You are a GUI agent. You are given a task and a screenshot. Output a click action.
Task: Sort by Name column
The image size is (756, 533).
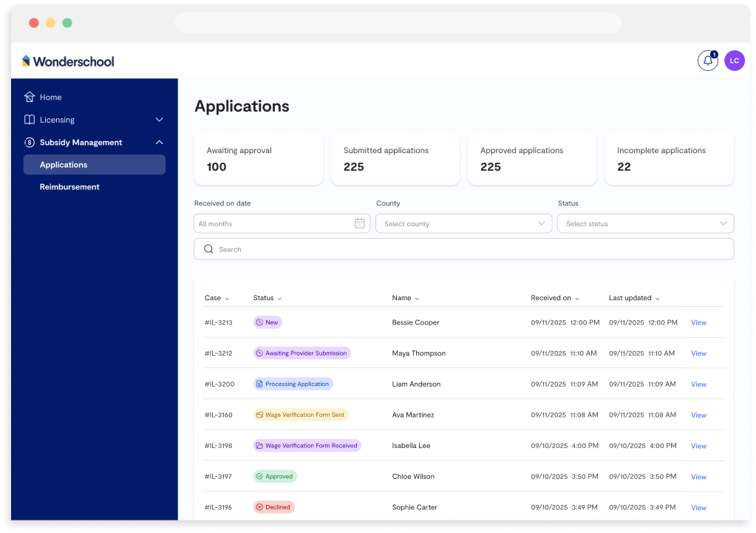coord(406,298)
